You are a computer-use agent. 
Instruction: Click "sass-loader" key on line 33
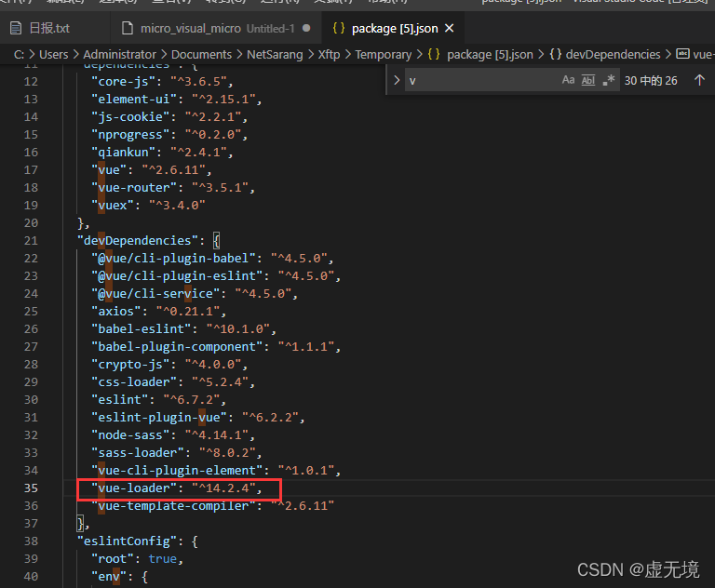(137, 453)
